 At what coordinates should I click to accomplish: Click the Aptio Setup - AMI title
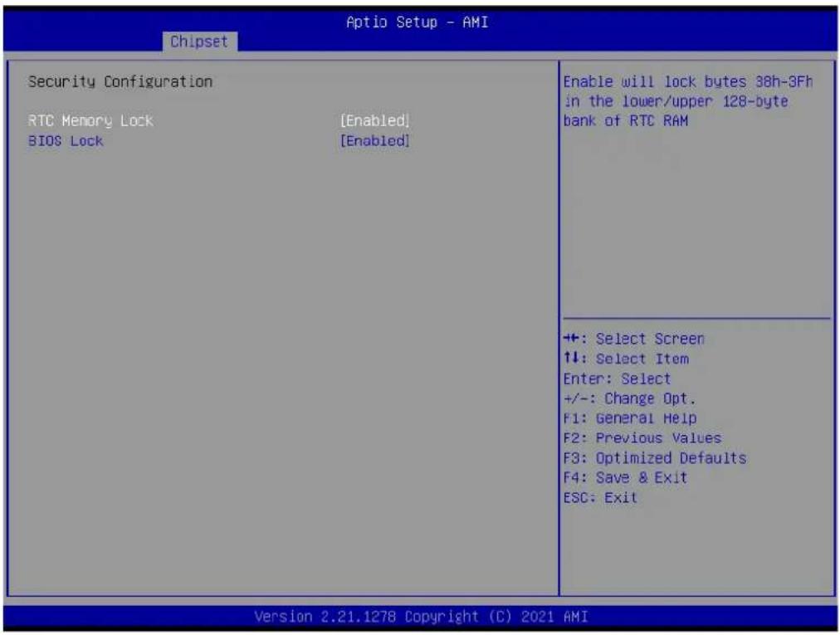pyautogui.click(x=417, y=22)
